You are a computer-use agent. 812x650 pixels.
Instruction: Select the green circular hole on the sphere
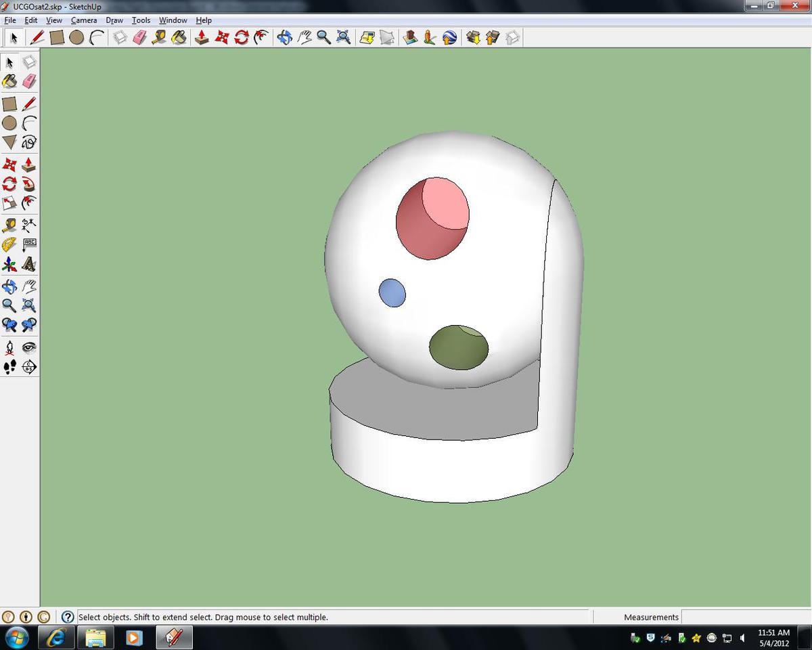pos(459,347)
